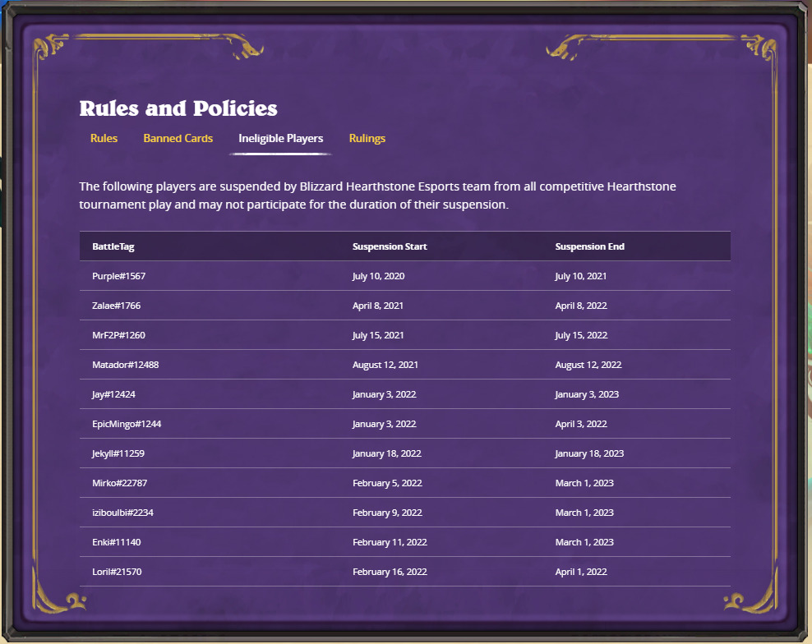Click the Suspension End column header
The width and height of the screenshot is (812, 644).
coord(589,246)
